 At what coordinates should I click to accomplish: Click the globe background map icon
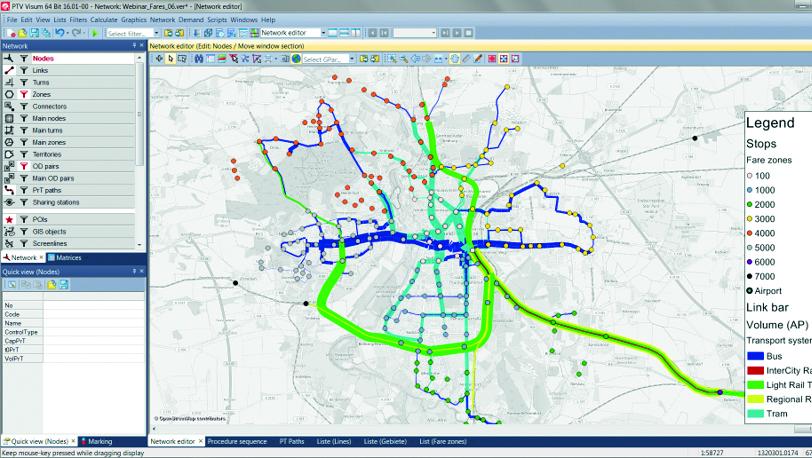point(297,59)
